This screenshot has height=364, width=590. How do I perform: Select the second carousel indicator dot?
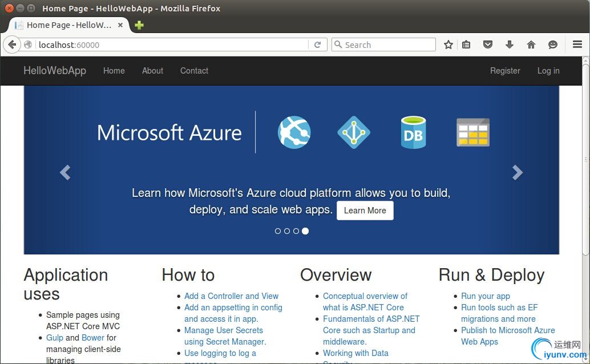click(x=287, y=231)
